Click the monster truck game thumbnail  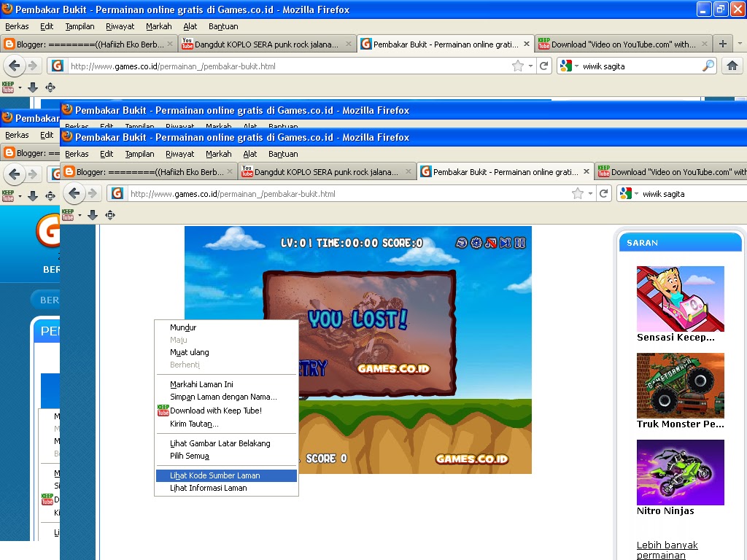[x=681, y=385]
